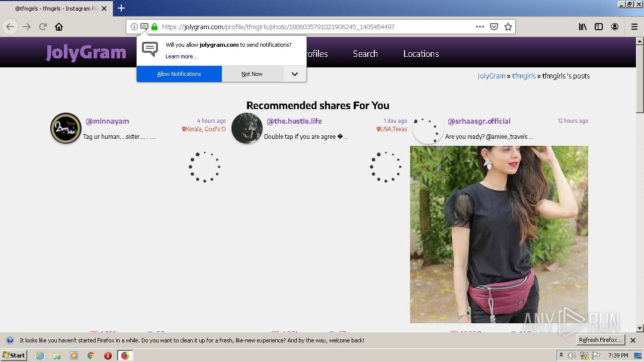Open page actions three-dots menu
644x362 pixels.
(x=480, y=27)
